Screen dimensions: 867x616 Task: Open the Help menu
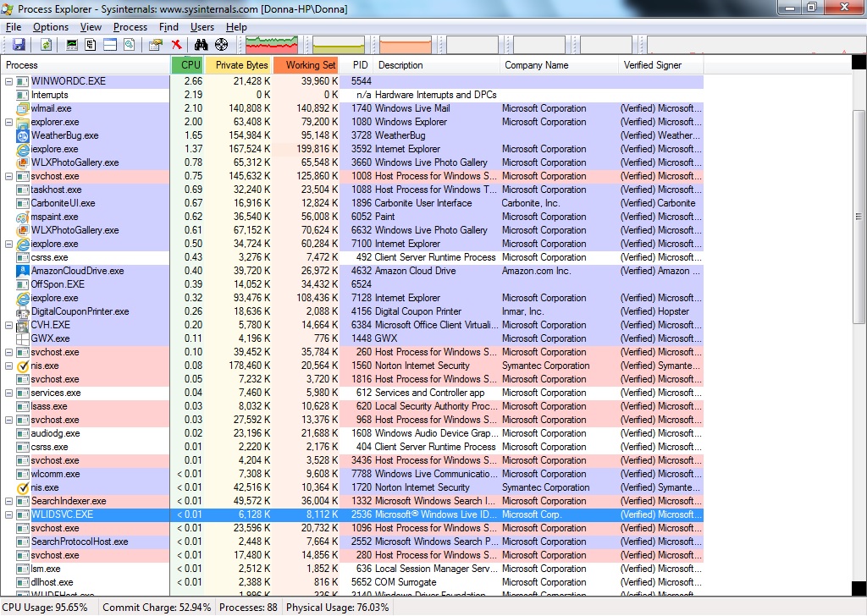coord(237,27)
